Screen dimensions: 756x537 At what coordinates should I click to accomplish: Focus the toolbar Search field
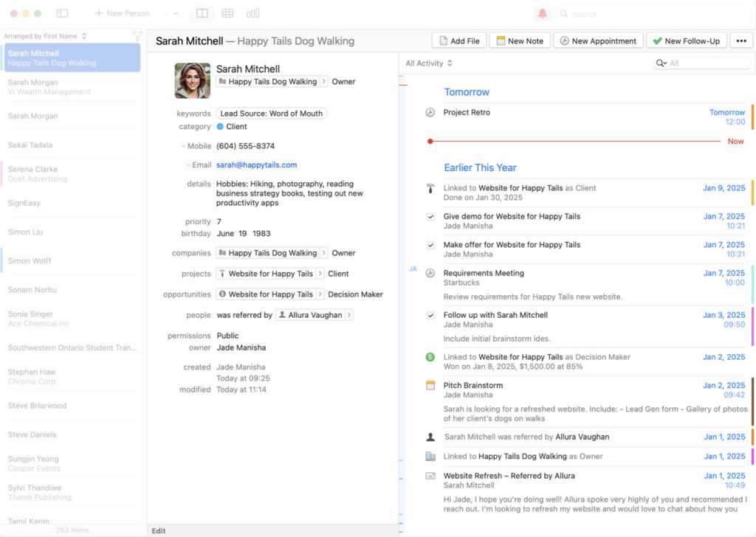tap(652, 14)
